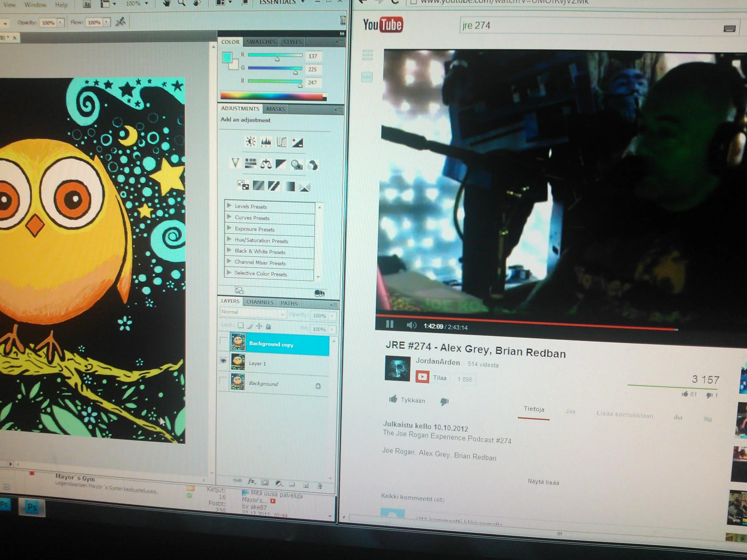This screenshot has height=560, width=747.
Task: Pause the YouTube video
Action: [390, 324]
